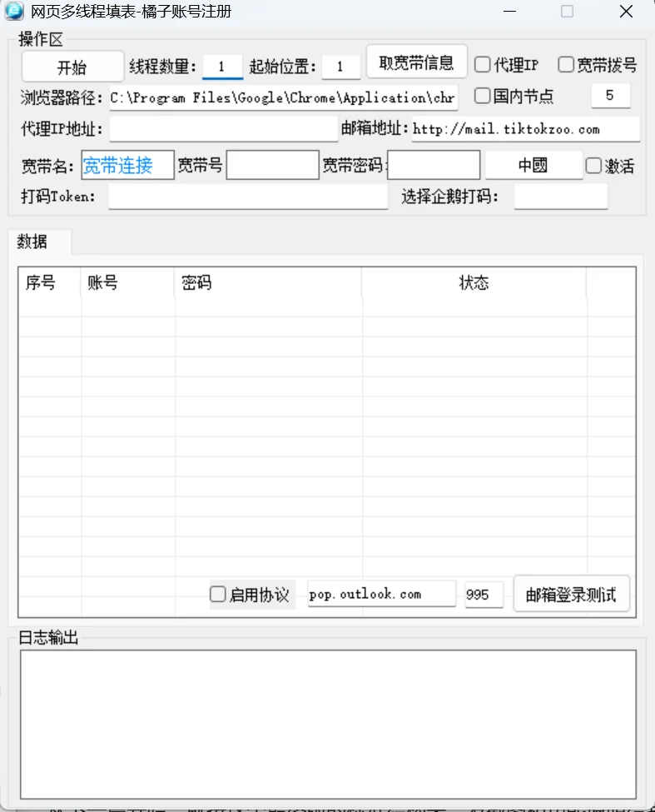Click the 状态 column header
Screen dimensions: 655x812
pos(474,282)
